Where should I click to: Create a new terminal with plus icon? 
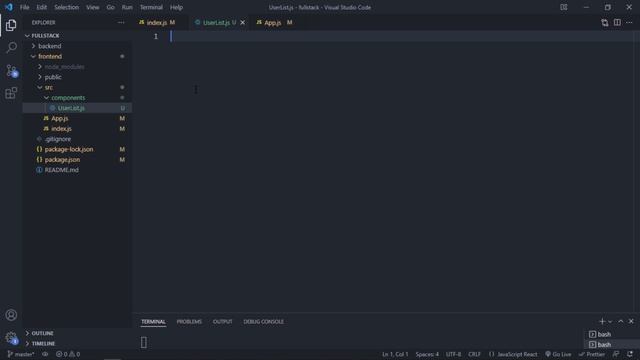pyautogui.click(x=602, y=322)
